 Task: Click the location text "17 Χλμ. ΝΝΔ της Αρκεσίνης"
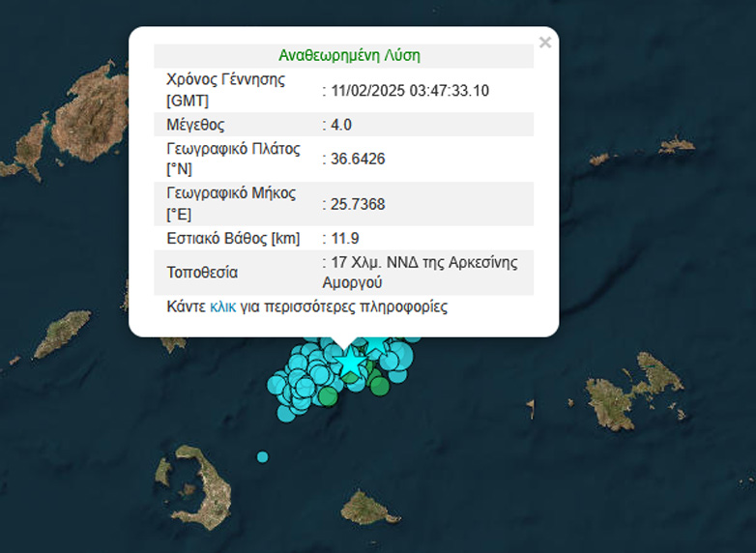[x=423, y=263]
